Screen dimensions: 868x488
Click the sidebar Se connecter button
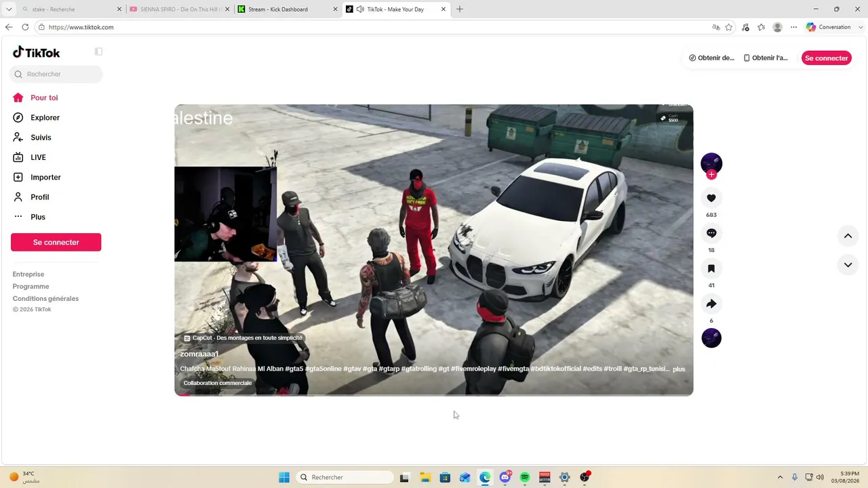point(56,242)
